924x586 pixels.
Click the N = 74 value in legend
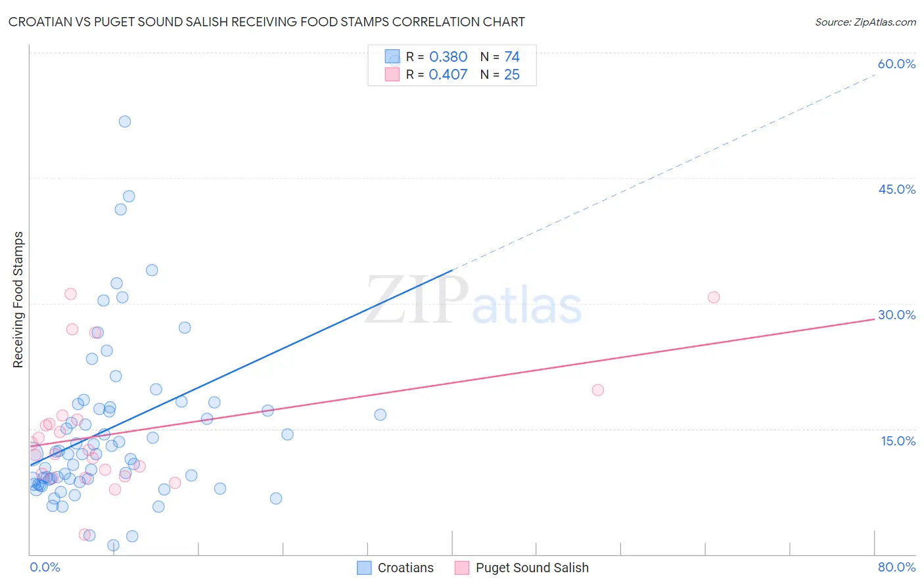tap(500, 56)
